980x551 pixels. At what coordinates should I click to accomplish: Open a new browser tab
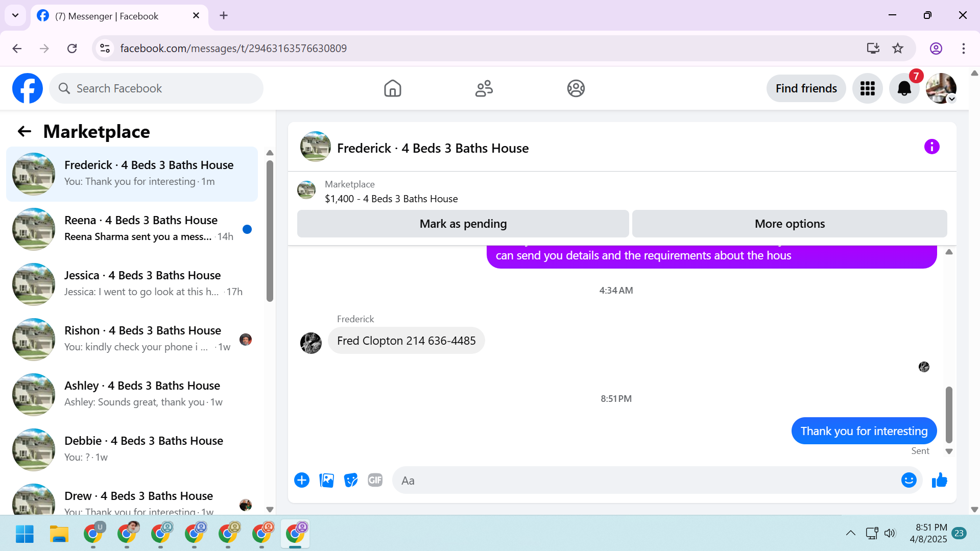(224, 15)
